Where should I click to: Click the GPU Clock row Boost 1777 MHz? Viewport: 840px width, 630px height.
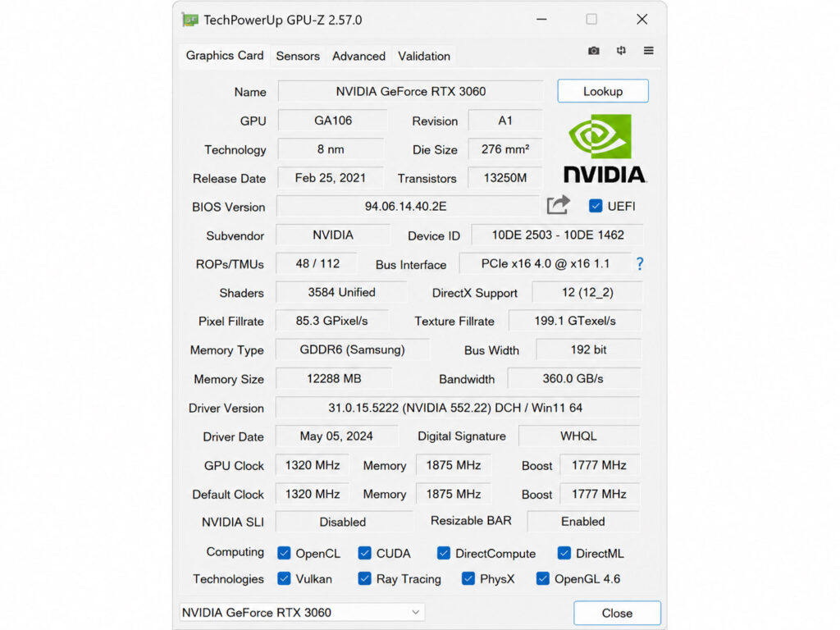coord(600,465)
